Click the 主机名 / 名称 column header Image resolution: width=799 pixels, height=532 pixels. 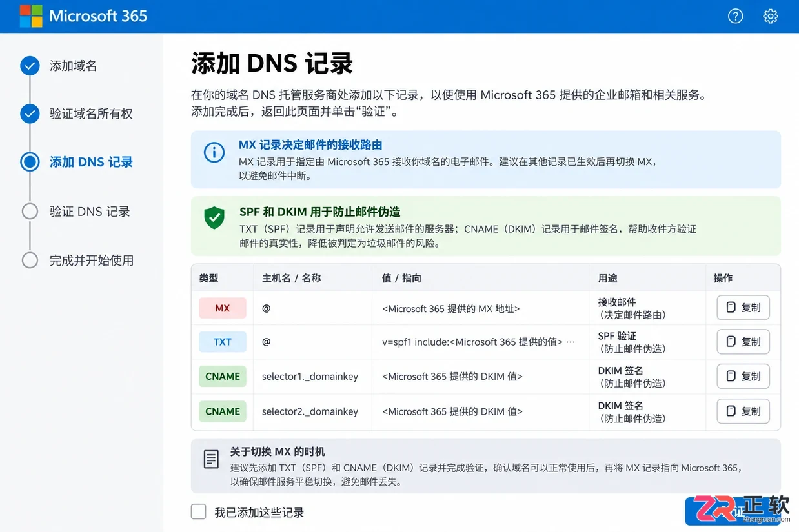pyautogui.click(x=291, y=278)
